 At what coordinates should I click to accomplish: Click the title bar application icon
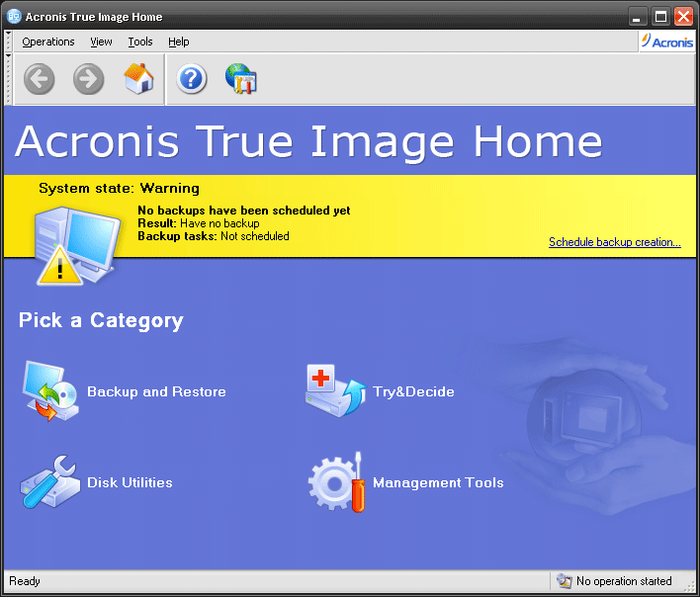pos(14,17)
